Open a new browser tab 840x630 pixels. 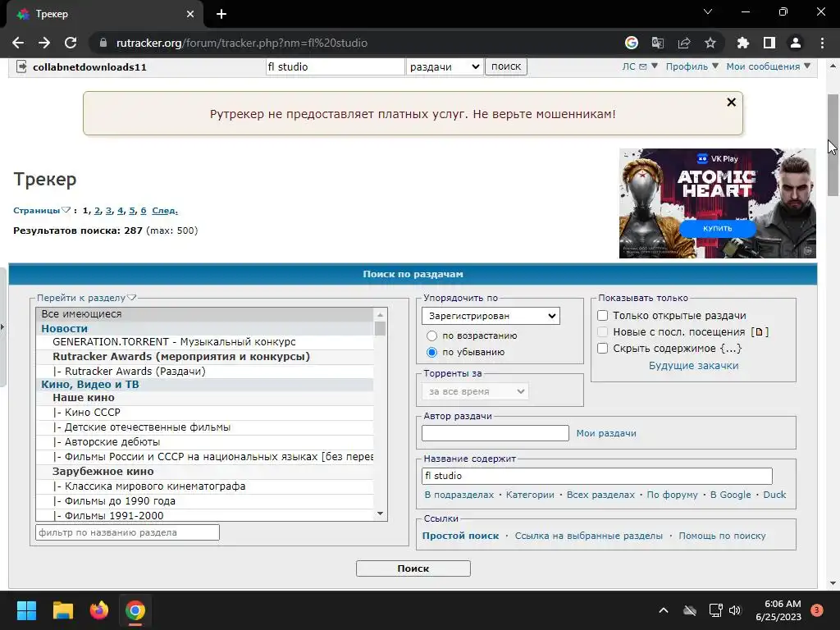click(221, 14)
